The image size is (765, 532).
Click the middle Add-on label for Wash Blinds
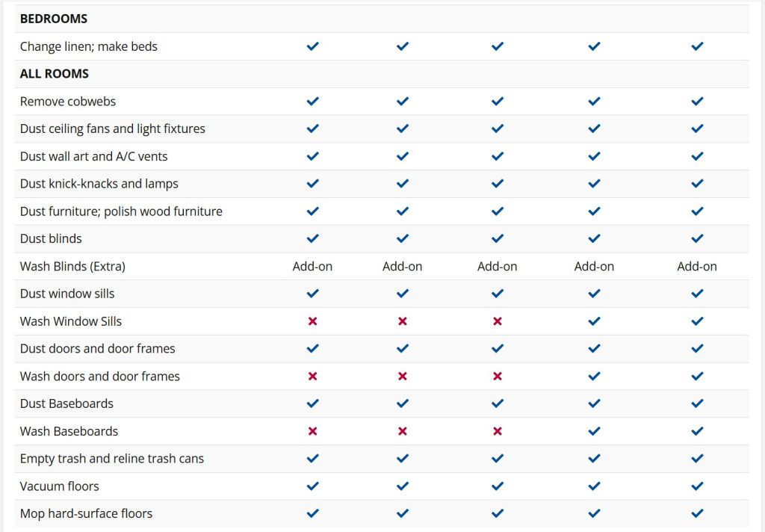[x=498, y=267]
